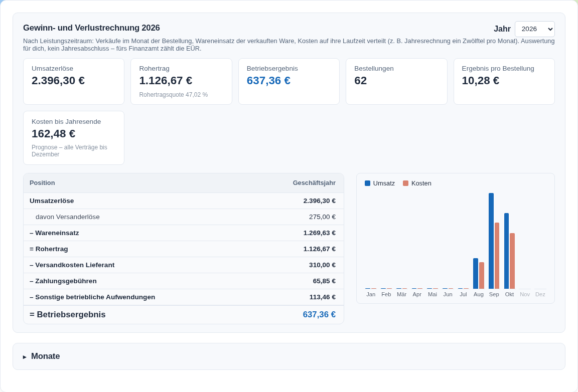This screenshot has width=578, height=392.
Task: Click the Umsatzerlöse summary card
Action: coord(74,81)
